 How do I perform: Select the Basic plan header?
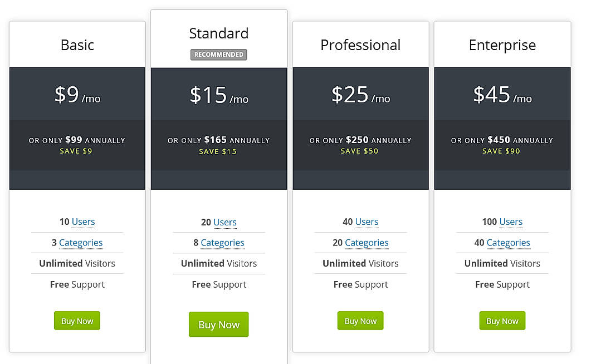tap(77, 45)
